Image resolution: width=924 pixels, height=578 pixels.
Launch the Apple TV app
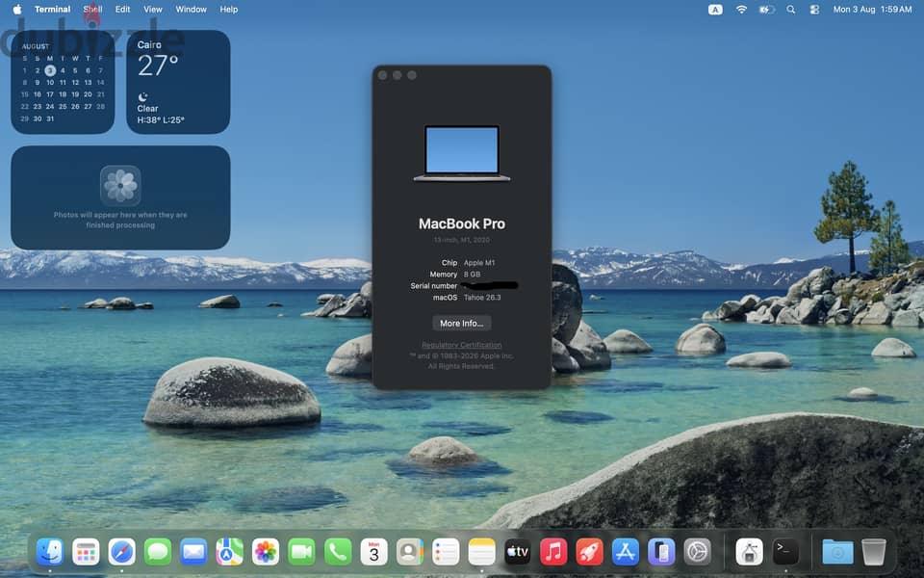pyautogui.click(x=518, y=552)
